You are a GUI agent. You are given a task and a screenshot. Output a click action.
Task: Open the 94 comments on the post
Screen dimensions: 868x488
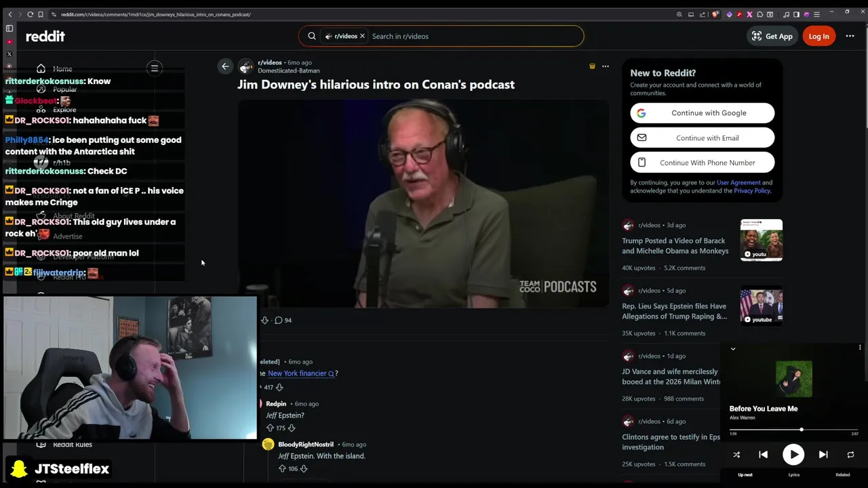tap(283, 320)
